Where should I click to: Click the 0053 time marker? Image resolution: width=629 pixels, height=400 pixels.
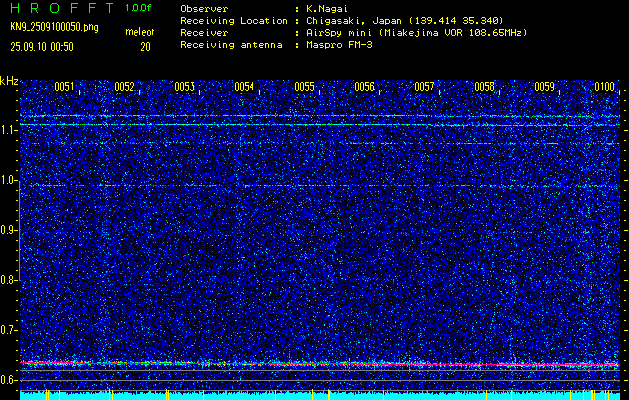[185, 87]
